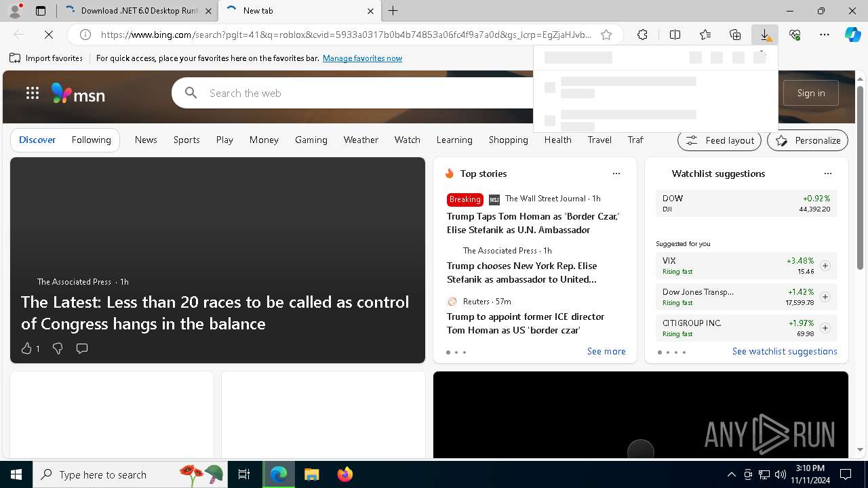
Task: Open the Extensions puzzle icon
Action: [642, 35]
